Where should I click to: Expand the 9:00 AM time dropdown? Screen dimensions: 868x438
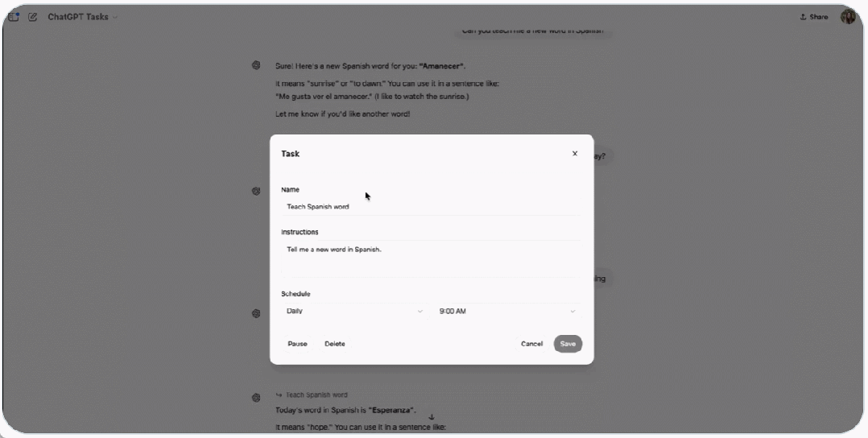[507, 312]
